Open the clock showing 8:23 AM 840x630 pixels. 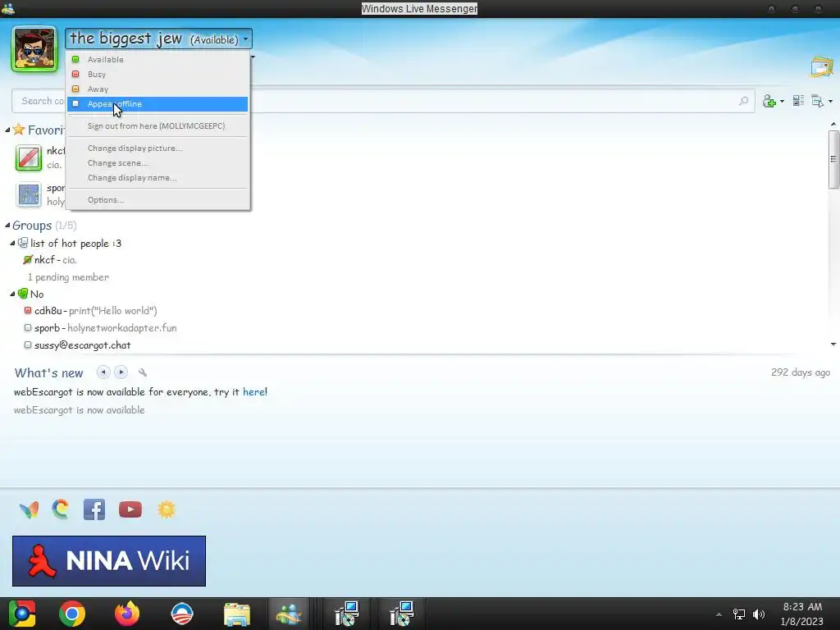point(802,614)
